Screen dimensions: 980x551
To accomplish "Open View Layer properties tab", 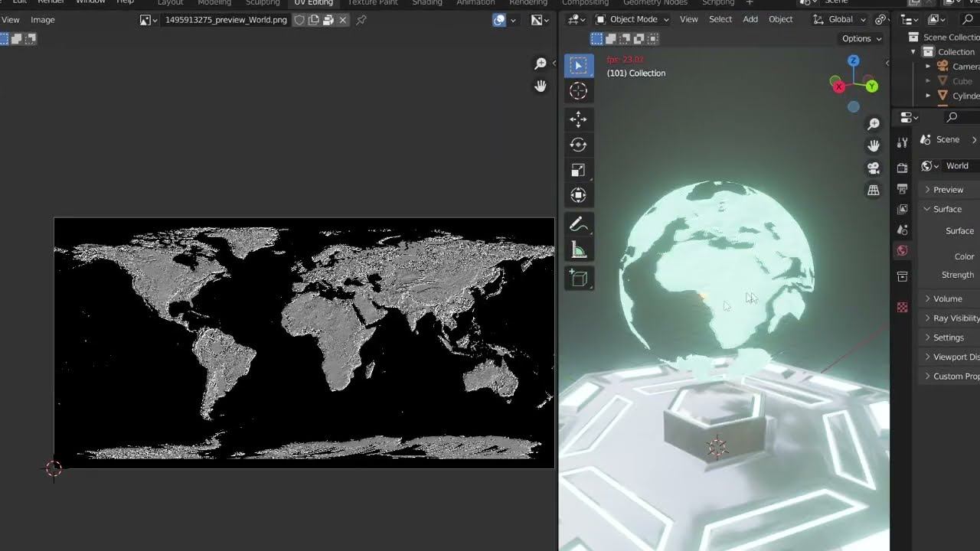I will coord(903,209).
